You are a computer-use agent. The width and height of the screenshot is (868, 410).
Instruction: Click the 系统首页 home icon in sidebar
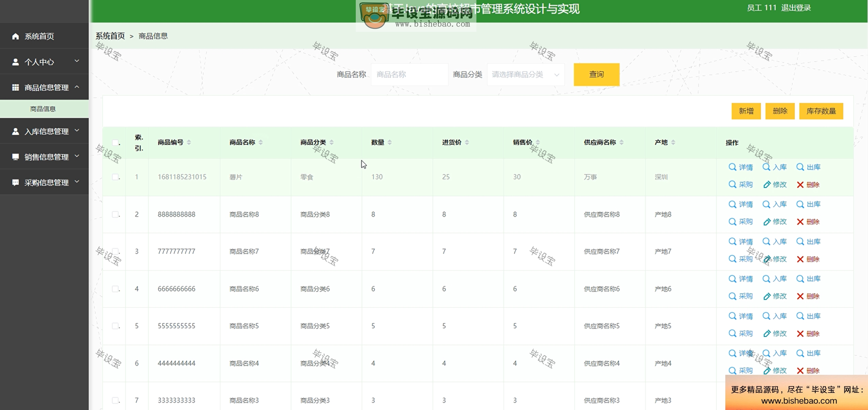coord(16,36)
